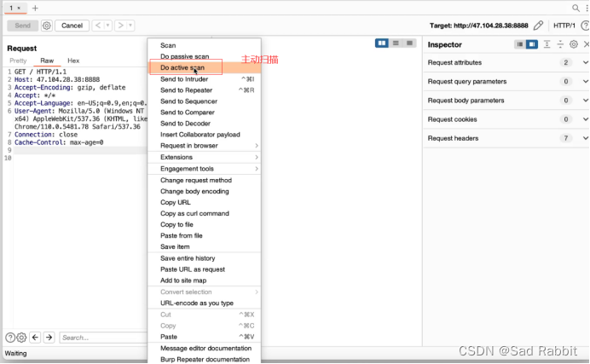Switch Inspector to the right docked layout

pos(532,44)
